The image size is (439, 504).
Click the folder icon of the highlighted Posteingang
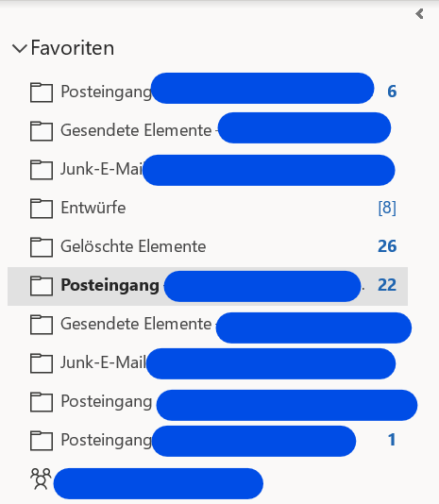coord(42,285)
